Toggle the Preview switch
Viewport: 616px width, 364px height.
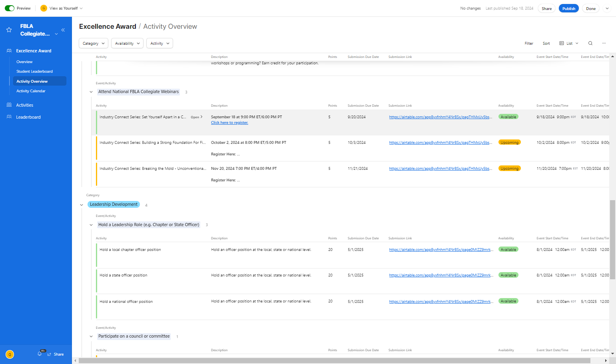click(x=10, y=8)
